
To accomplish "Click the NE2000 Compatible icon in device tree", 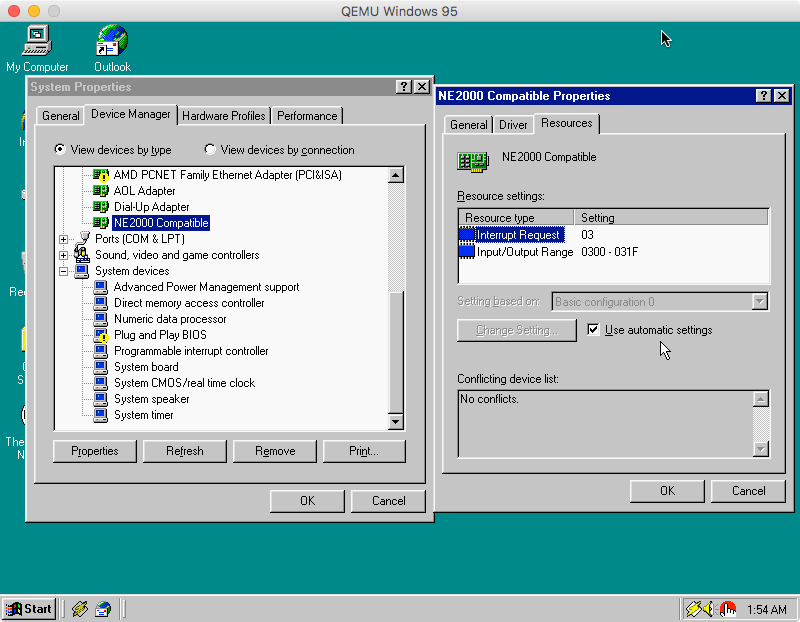I will click(x=101, y=223).
